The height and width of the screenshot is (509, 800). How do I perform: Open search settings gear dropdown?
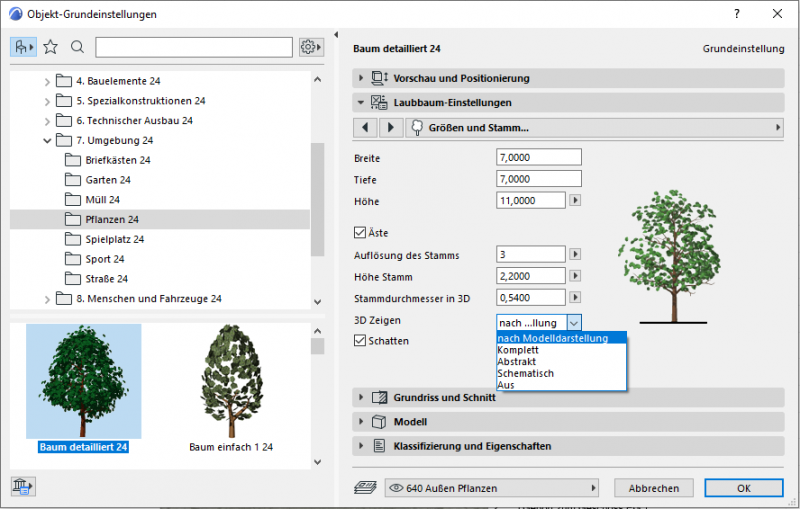[x=312, y=47]
